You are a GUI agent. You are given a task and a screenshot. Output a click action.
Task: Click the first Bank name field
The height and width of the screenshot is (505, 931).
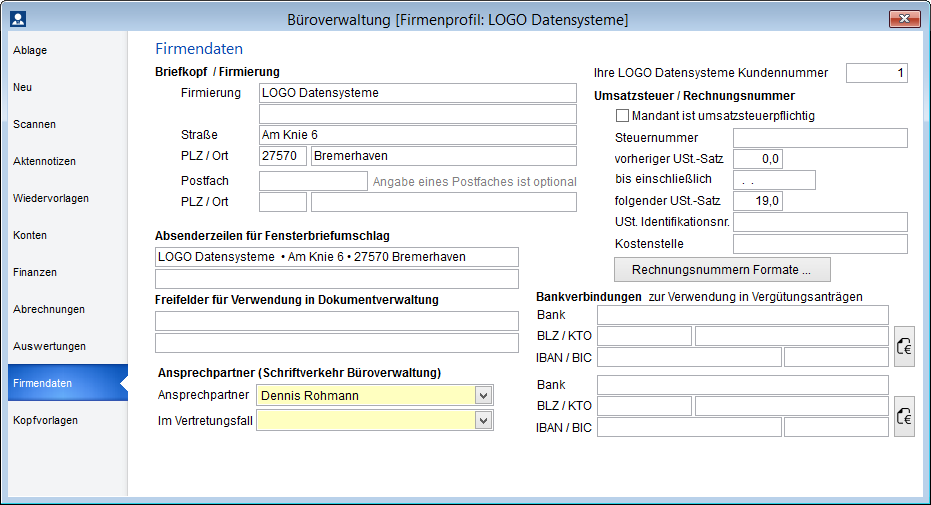(743, 315)
